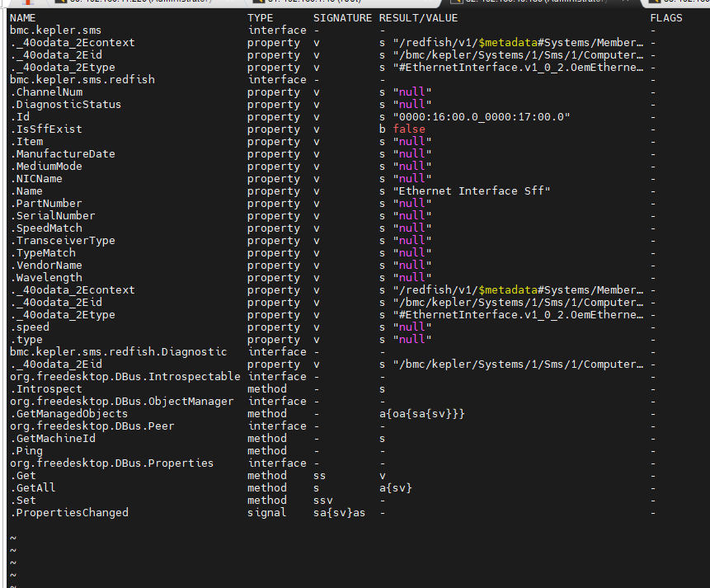Screen dimensions: 710x588
Task: Select the ss signature in Get row
Action: 319,476
